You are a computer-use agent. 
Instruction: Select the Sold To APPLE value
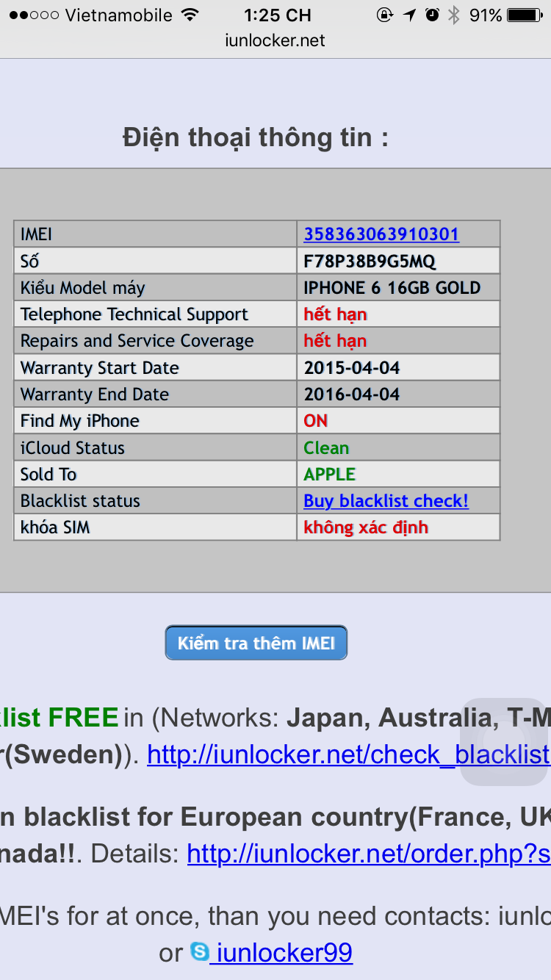coord(330,474)
